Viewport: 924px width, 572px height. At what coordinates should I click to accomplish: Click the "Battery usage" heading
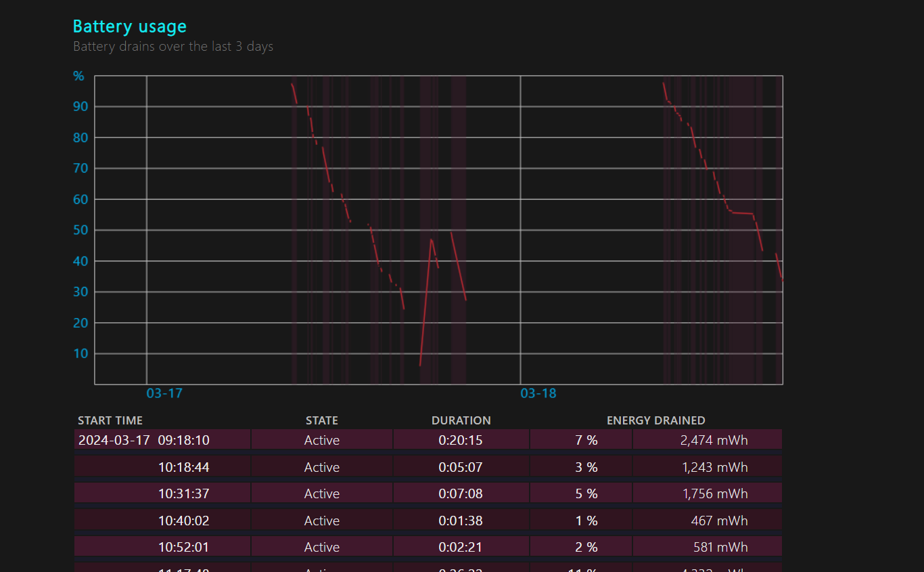(129, 26)
